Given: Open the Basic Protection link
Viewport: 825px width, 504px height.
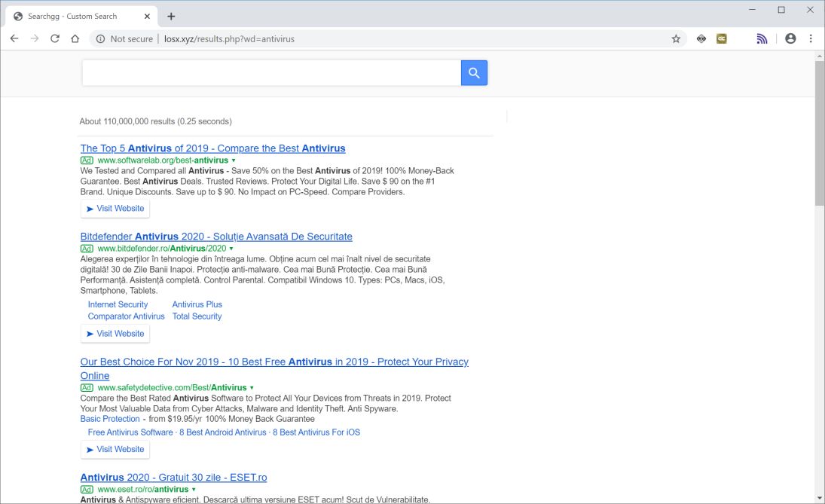Looking at the screenshot, I should point(110,420).
